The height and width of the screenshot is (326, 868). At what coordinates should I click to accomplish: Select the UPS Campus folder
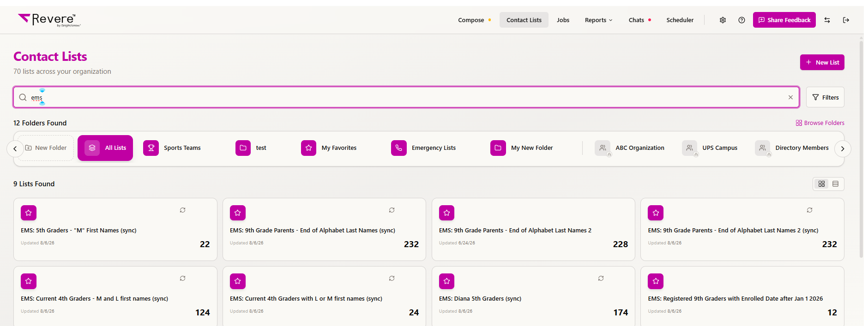click(x=710, y=148)
